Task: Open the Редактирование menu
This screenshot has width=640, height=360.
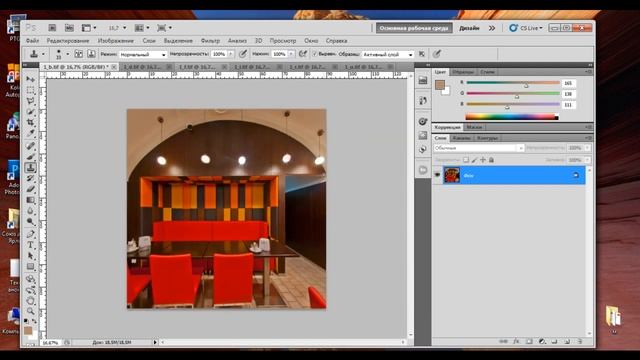Action: (x=68, y=41)
